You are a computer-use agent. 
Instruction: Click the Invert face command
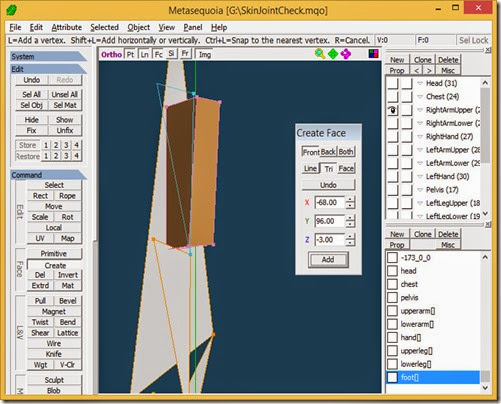click(x=68, y=275)
